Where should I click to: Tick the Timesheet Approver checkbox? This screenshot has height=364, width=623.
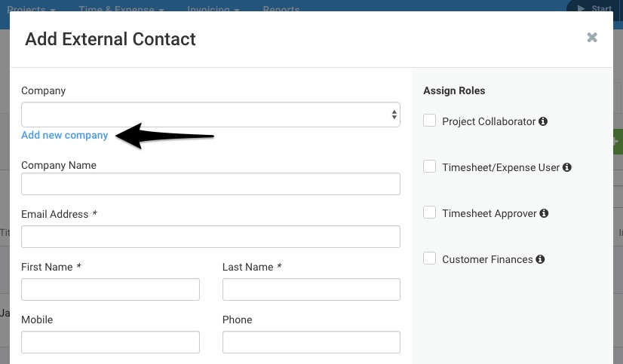pos(429,213)
